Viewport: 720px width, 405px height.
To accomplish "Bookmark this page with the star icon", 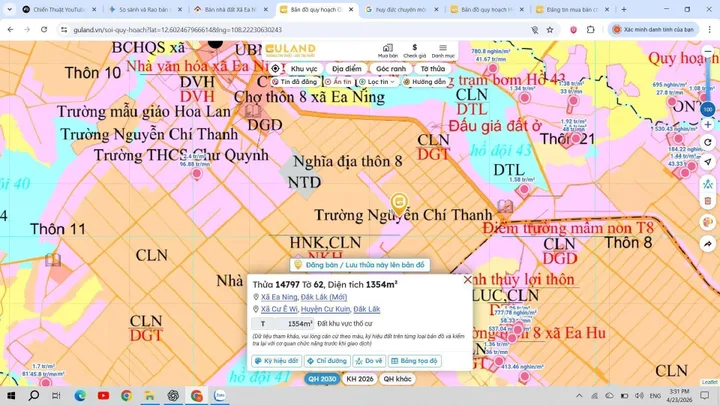I will tap(550, 29).
